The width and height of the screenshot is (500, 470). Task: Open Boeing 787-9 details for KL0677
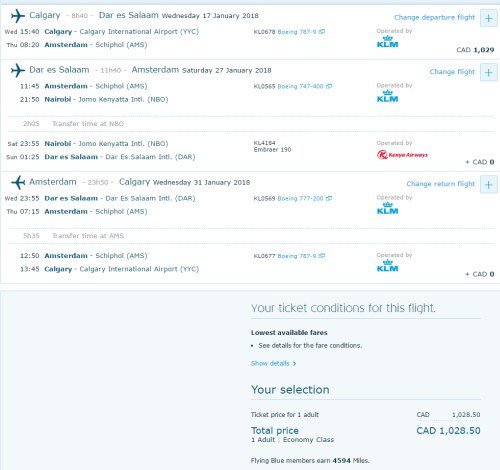click(297, 256)
